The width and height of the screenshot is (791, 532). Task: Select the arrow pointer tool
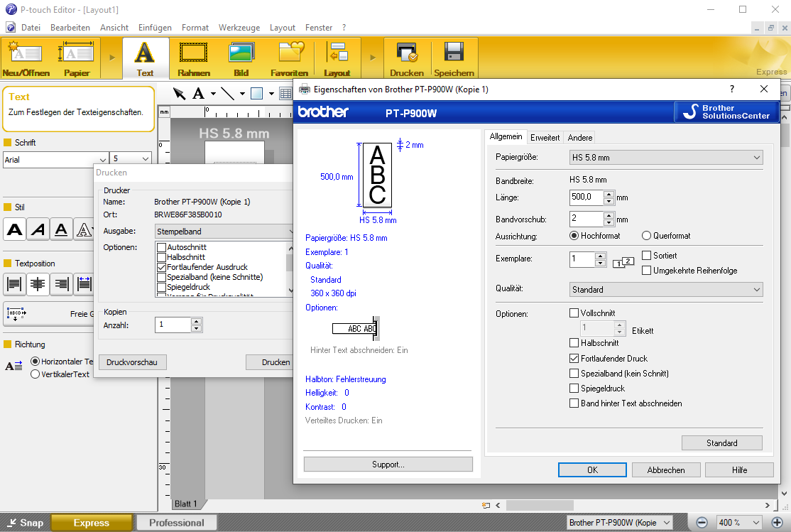tap(179, 93)
